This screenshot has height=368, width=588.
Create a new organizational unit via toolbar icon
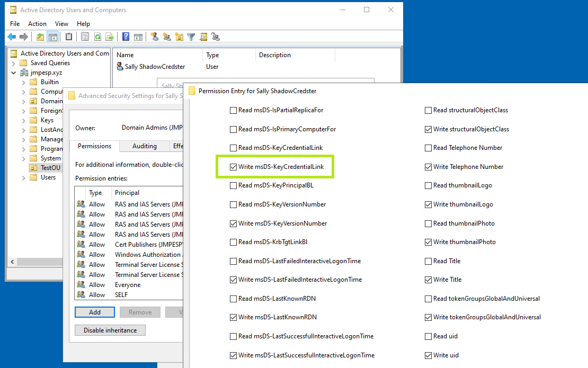[179, 37]
